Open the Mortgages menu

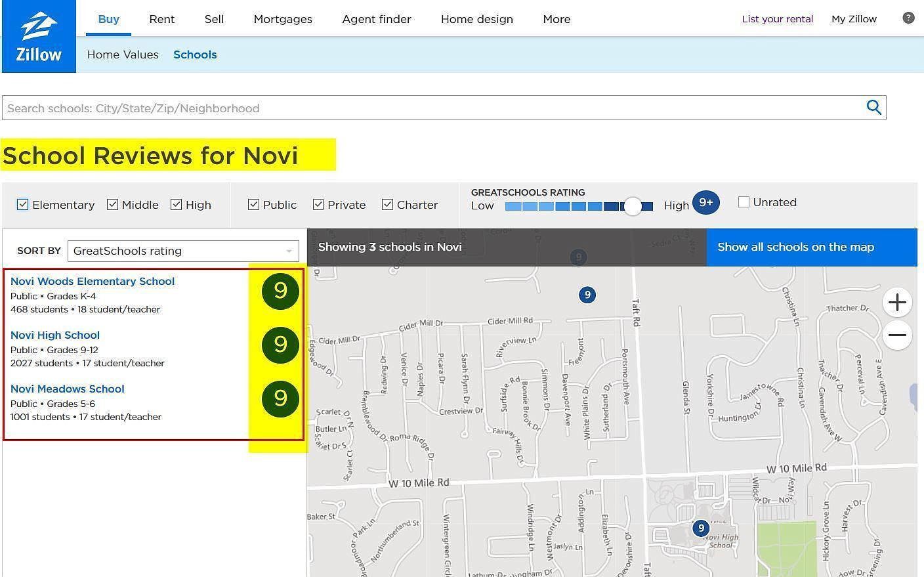pos(283,19)
